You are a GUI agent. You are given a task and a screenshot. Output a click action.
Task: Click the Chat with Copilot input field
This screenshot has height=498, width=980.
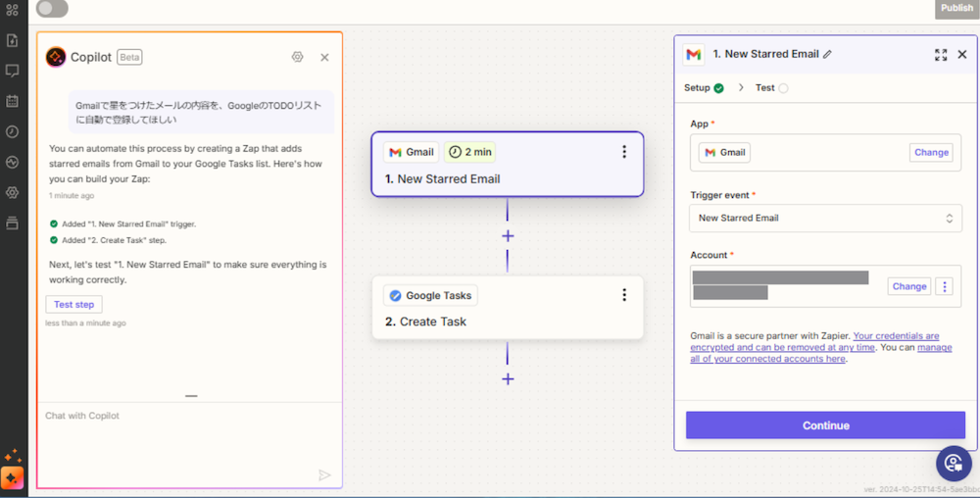pos(189,444)
